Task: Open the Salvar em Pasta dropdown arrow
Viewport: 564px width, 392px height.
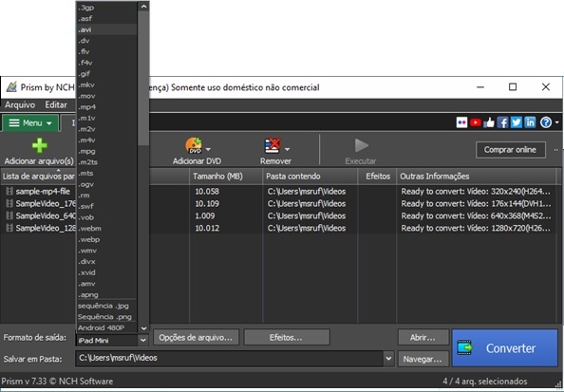Action: pos(388,359)
